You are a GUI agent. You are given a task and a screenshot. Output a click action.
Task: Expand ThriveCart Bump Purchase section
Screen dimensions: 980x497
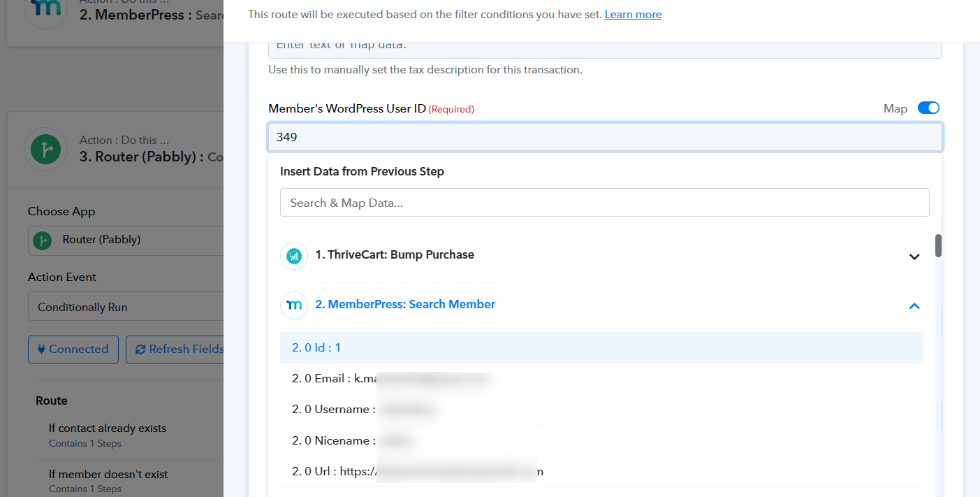914,257
